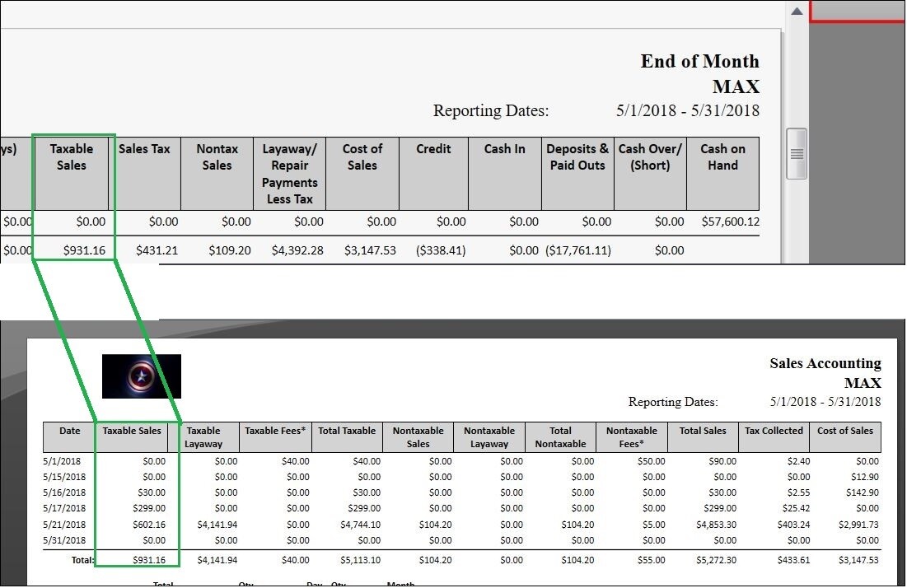Click the "Layaway/ Repair Payments Less Tax" header
Viewport: 907px width, 588px height.
(290, 174)
